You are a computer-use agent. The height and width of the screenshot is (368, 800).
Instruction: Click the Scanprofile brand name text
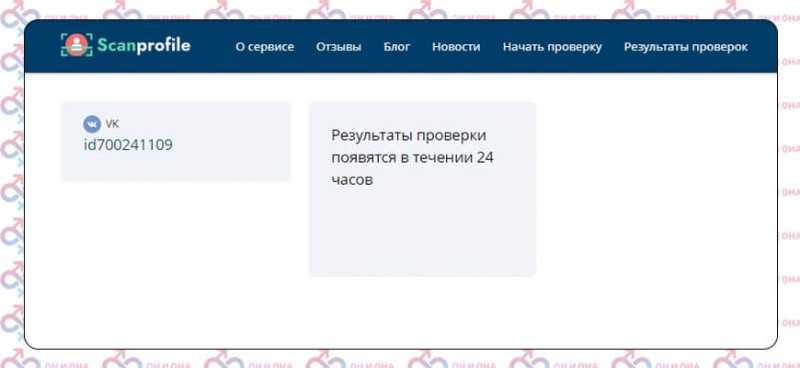(x=144, y=45)
